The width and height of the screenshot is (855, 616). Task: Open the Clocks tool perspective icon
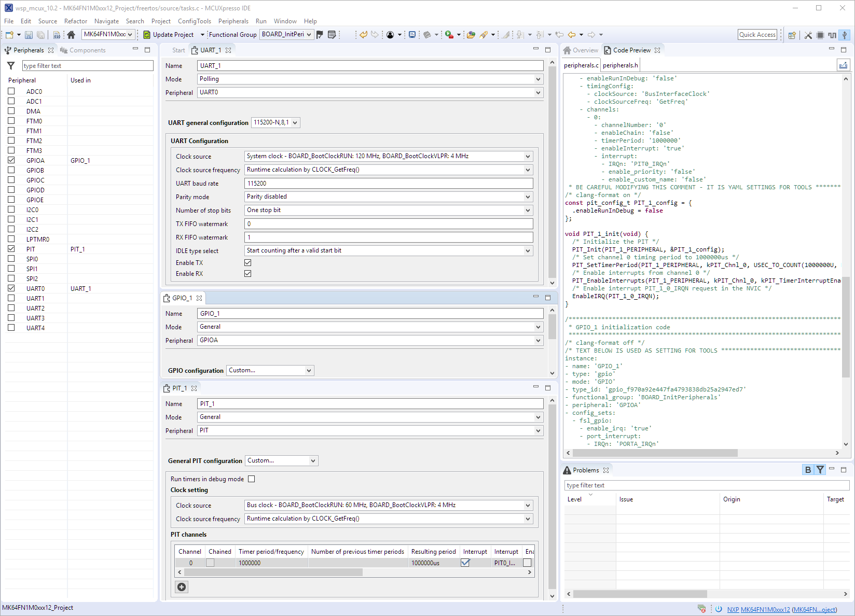click(832, 35)
